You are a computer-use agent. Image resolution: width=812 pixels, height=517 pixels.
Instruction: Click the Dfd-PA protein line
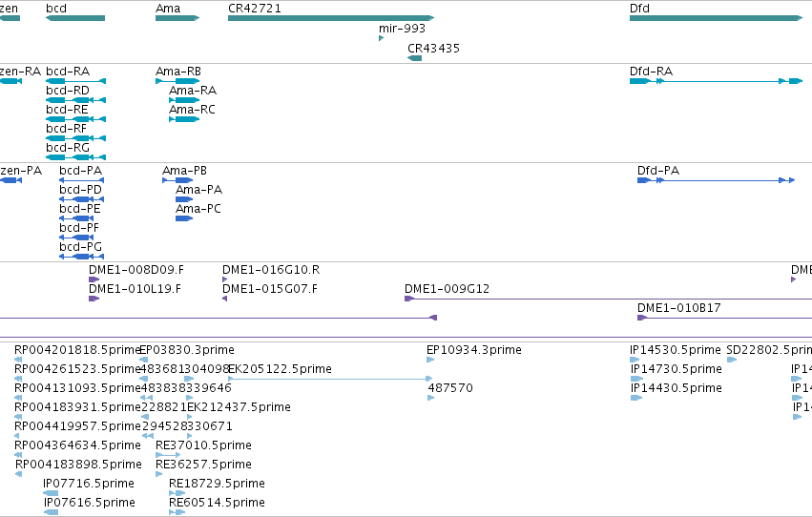coord(717,180)
